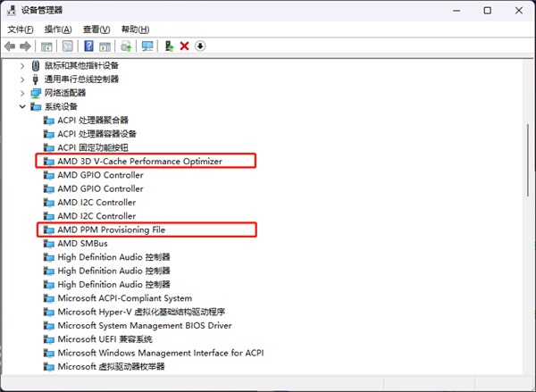Select the AMD SMBus device
Viewport: 536px width, 392px height.
point(76,244)
